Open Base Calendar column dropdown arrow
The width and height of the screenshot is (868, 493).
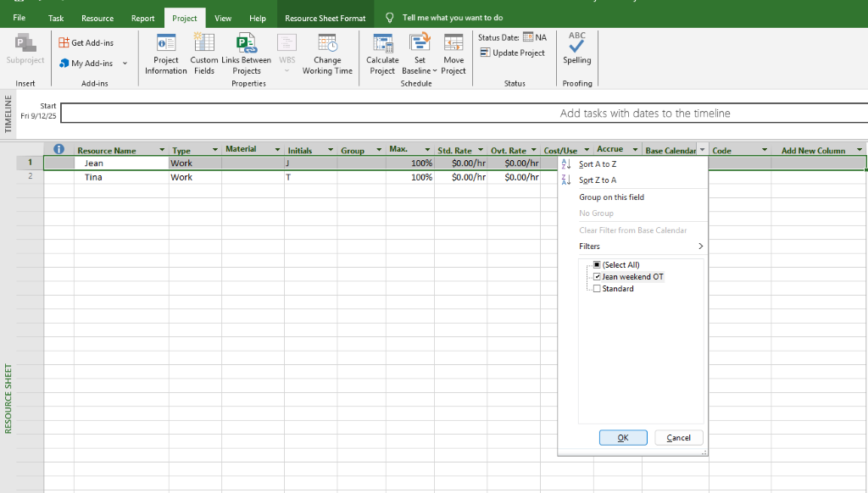703,150
